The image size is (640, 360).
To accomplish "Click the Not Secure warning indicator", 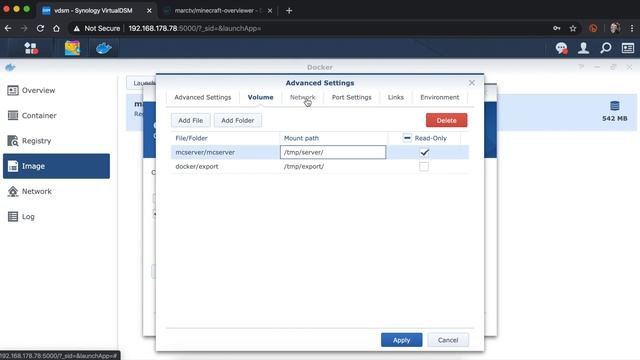I will (x=97, y=28).
